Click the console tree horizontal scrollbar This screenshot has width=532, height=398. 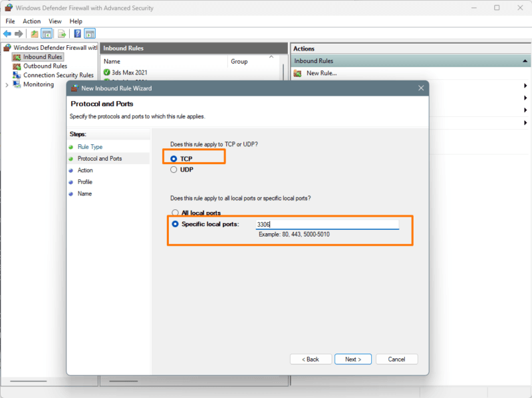(x=29, y=381)
